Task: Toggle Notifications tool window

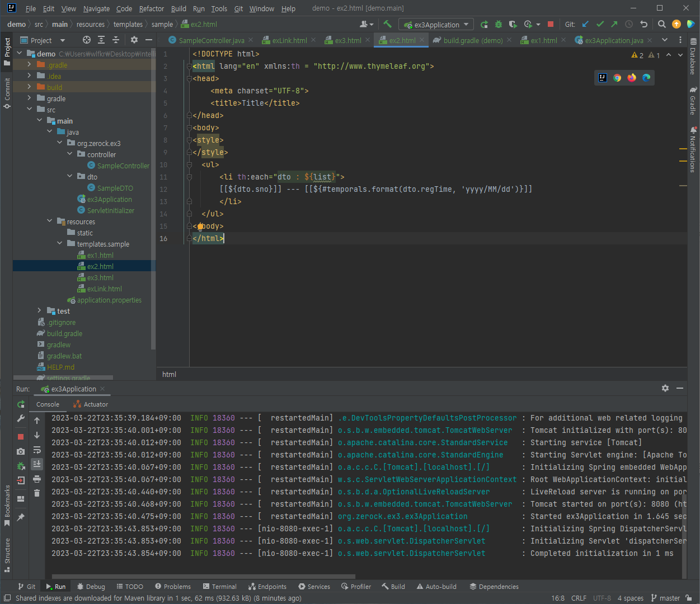Action: (x=693, y=150)
